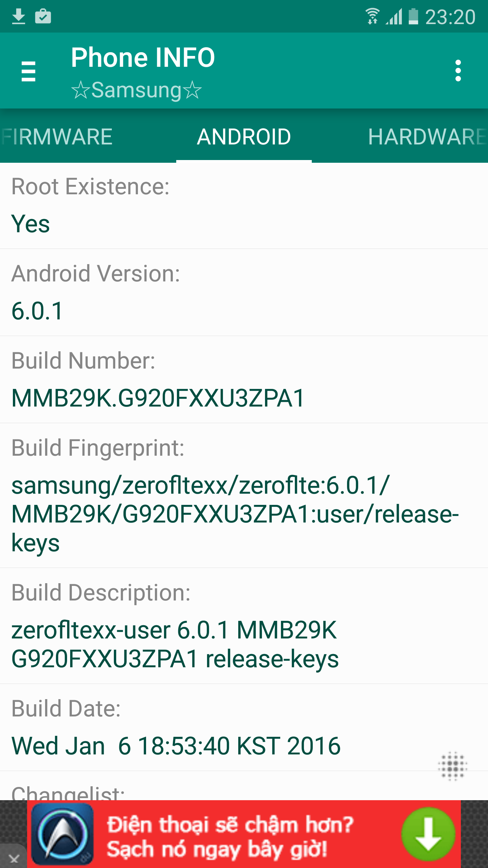Viewport: 488px width, 868px height.
Task: Select the ANDROID tab
Action: [x=244, y=136]
